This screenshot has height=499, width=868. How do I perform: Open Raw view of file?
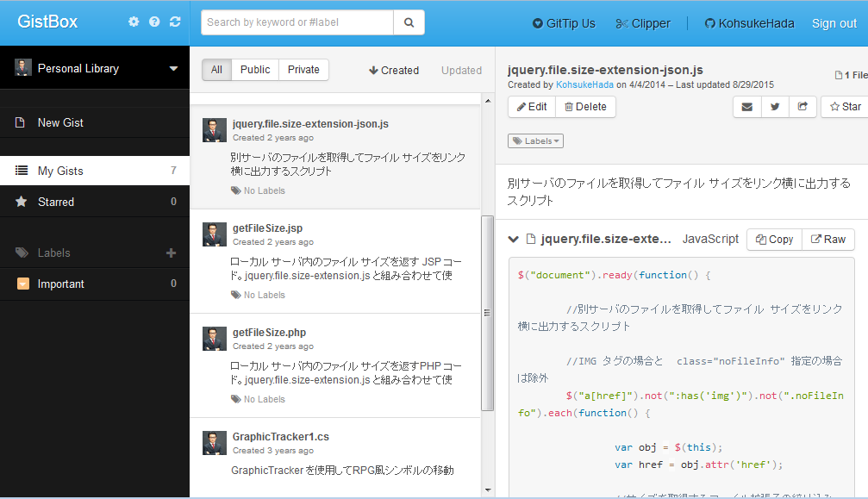click(828, 239)
